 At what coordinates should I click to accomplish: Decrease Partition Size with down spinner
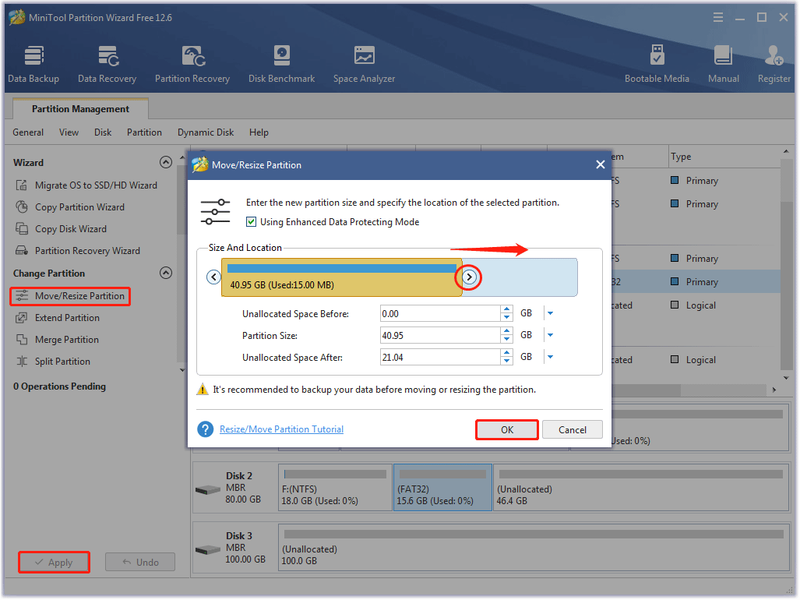[506, 339]
